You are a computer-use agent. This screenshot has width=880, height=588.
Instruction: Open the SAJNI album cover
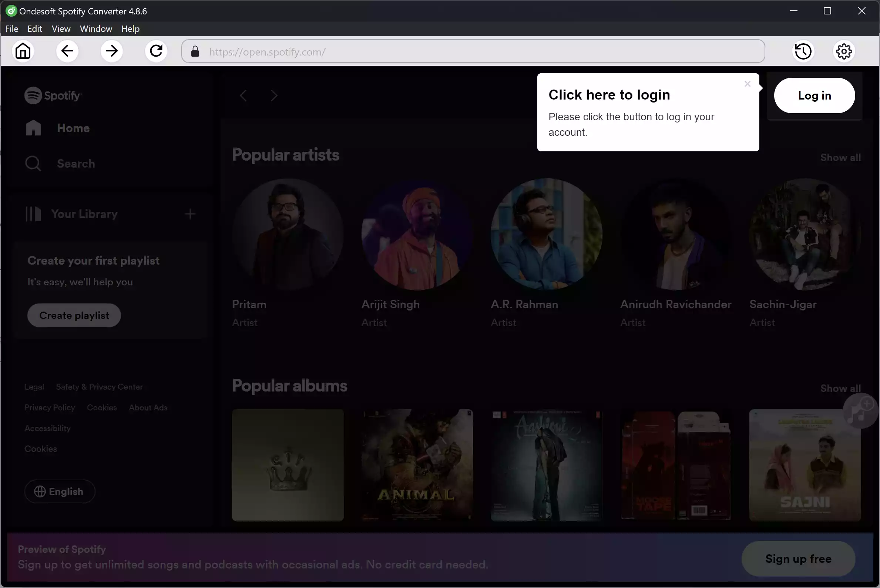(x=805, y=465)
